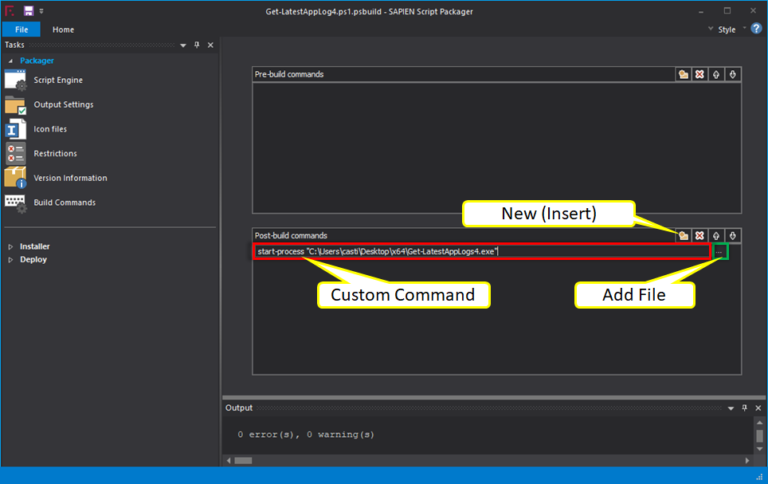This screenshot has height=484, width=768.
Task: Click the window resize grip icon
Action: tap(760, 477)
